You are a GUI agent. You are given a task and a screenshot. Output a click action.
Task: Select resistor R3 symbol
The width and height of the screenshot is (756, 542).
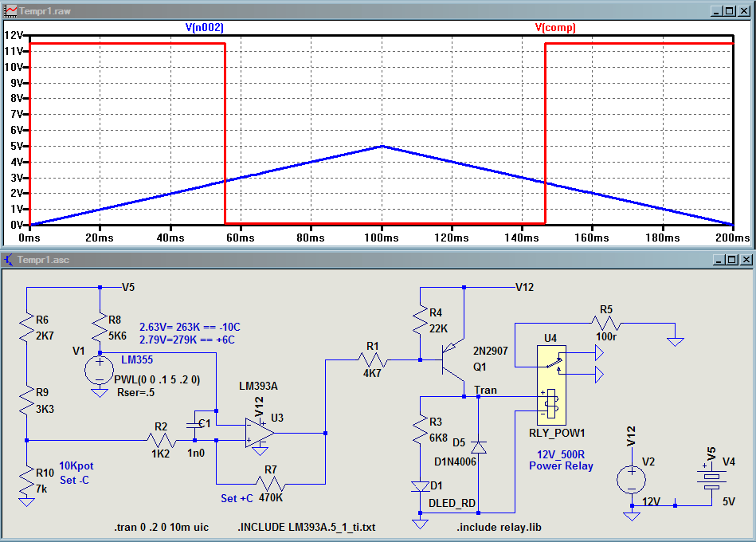point(421,429)
